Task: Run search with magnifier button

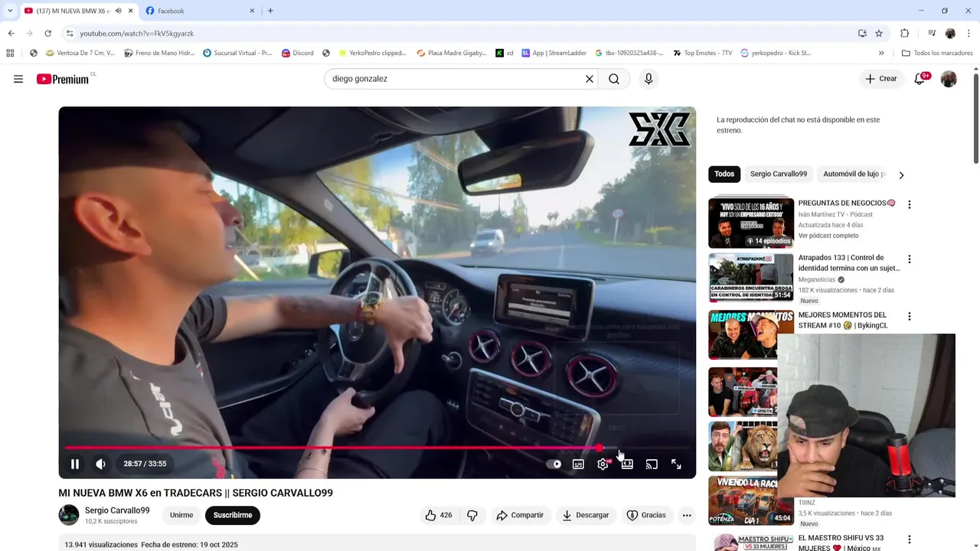Action: pos(614,79)
